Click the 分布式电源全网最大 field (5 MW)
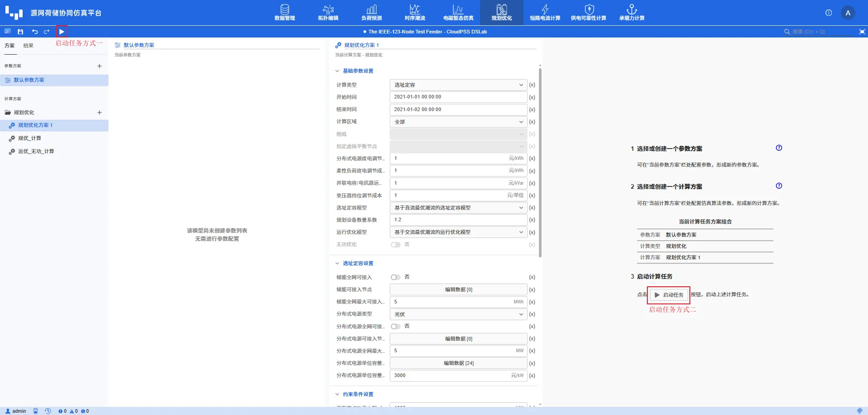 [x=458, y=351]
